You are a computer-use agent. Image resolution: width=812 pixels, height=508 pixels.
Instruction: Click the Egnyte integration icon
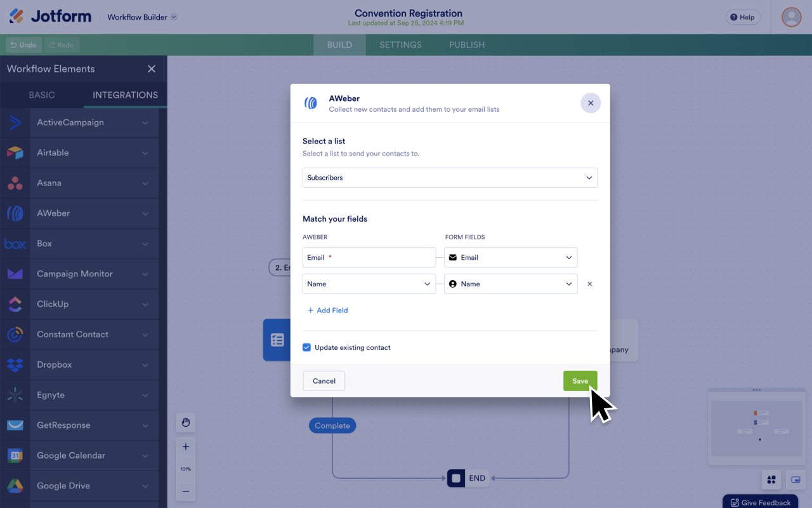click(15, 395)
